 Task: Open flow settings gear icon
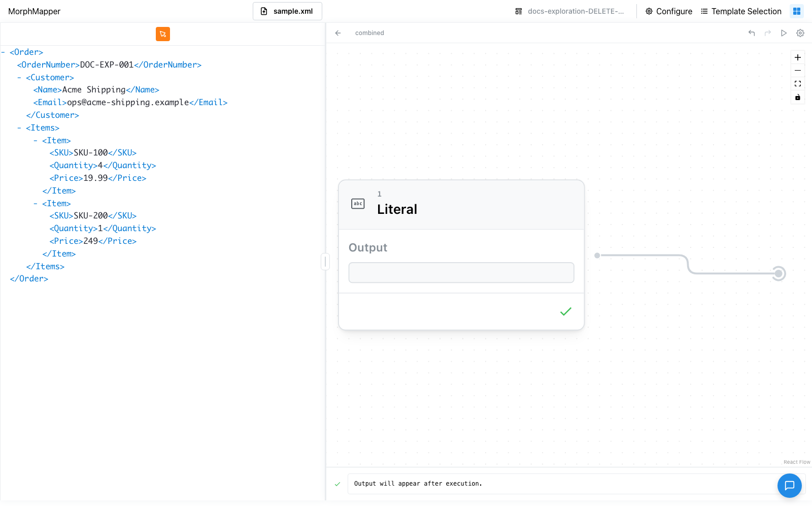pyautogui.click(x=800, y=33)
